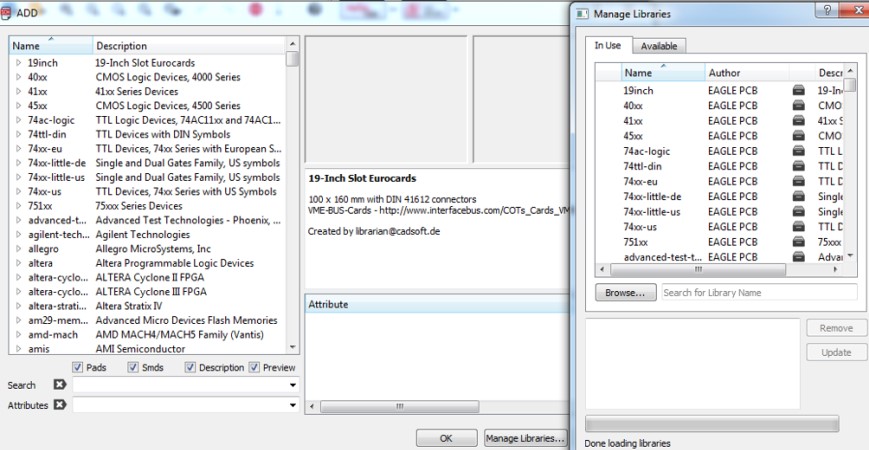Expand the 40xx library tree node

click(18, 77)
